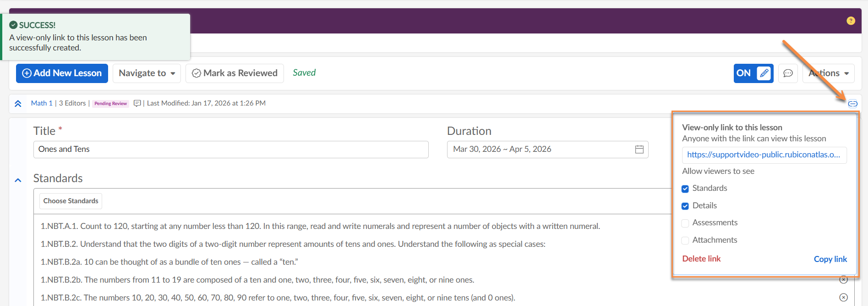Screen dimensions: 868x306
Task: Remove standard 1.NBT.B.2c with its X icon
Action: click(x=843, y=297)
